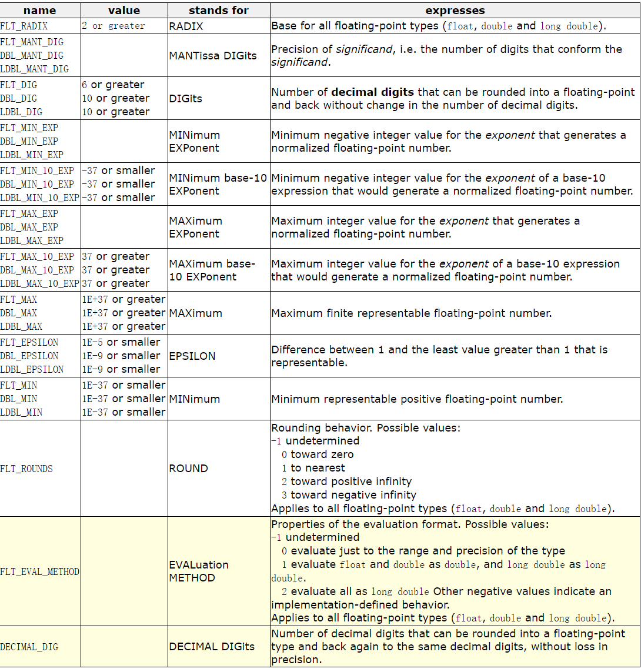Click the "1 to nearest" line
Image resolution: width=641 pixels, height=672 pixels.
[313, 468]
